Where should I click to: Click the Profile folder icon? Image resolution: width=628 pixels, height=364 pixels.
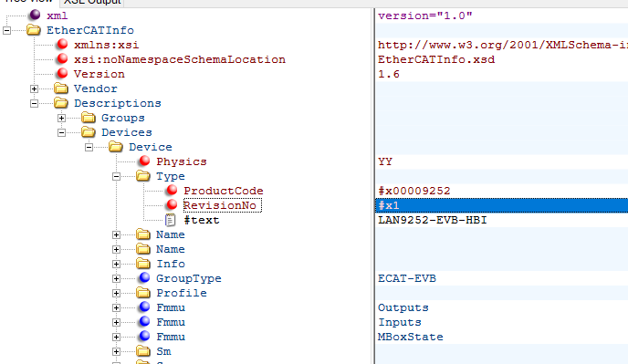(143, 293)
